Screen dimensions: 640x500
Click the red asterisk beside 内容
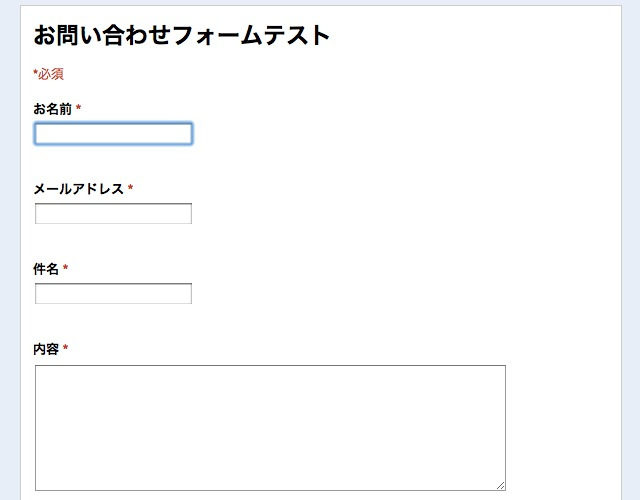coord(66,348)
